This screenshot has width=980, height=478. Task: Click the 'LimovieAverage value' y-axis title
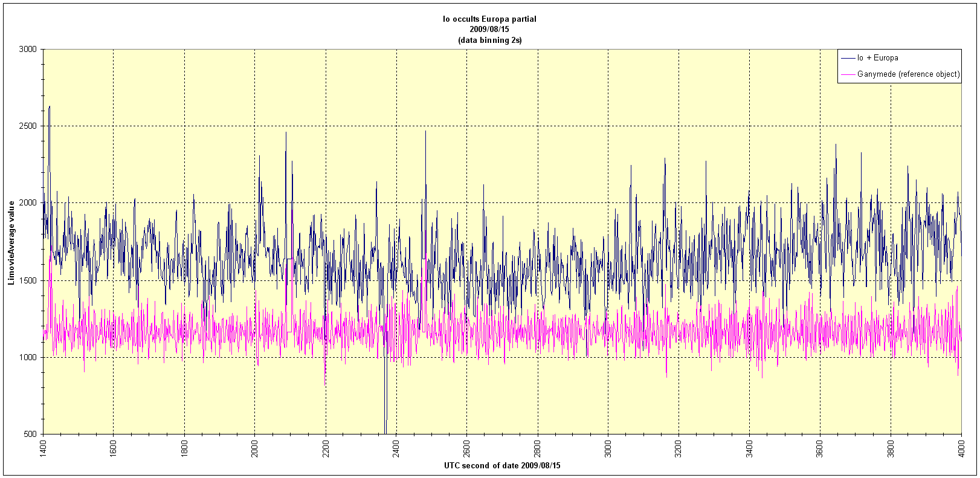pyautogui.click(x=11, y=242)
